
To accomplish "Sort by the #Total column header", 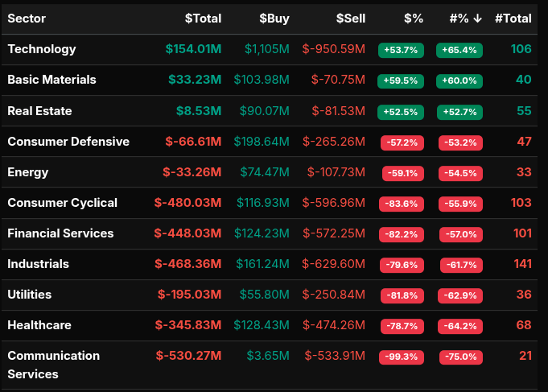I will click(513, 19).
